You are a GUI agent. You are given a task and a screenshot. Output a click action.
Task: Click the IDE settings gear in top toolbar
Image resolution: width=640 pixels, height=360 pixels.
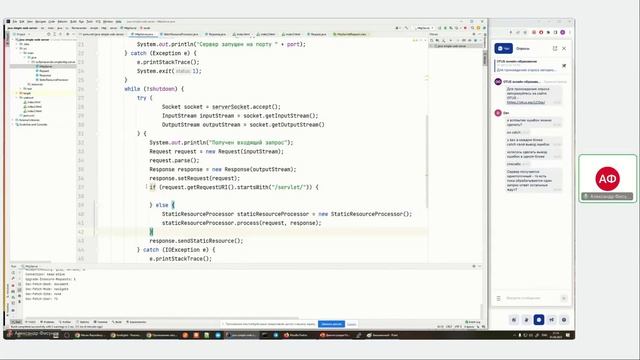coord(478,28)
